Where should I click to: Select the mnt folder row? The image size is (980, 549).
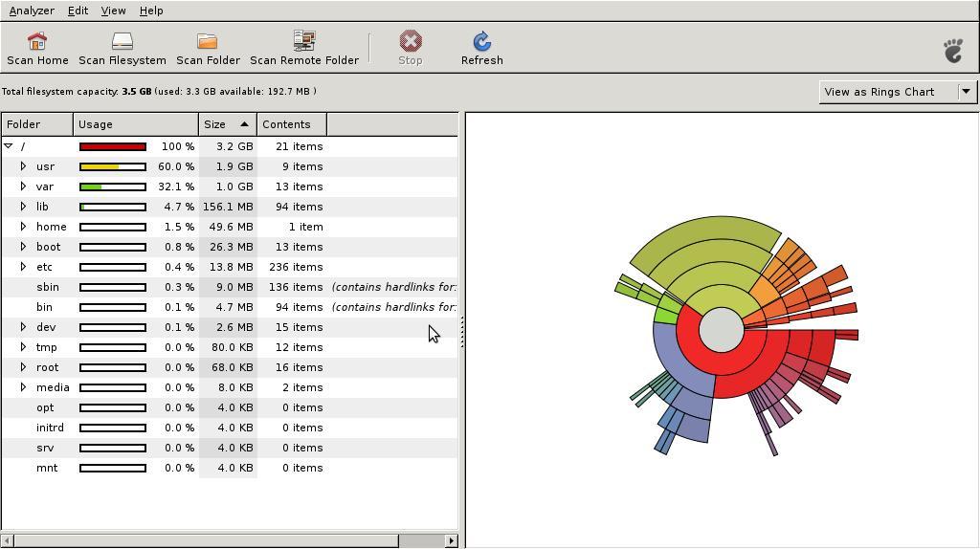coord(230,467)
